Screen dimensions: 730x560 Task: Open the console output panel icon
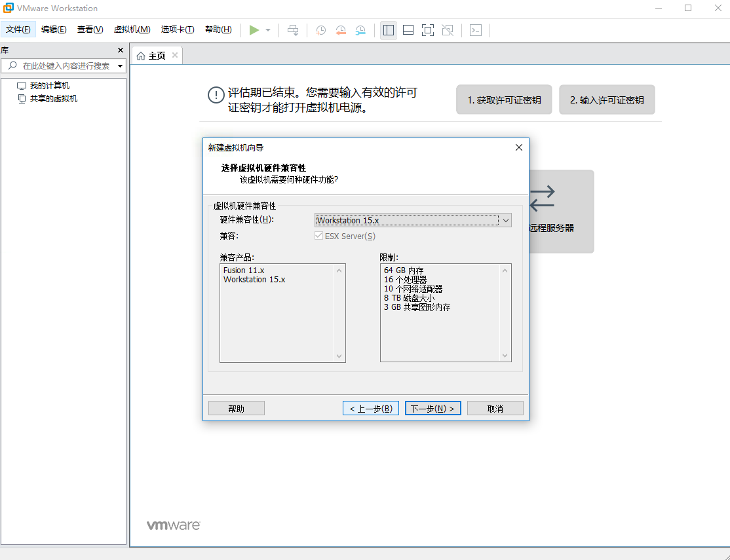(476, 29)
